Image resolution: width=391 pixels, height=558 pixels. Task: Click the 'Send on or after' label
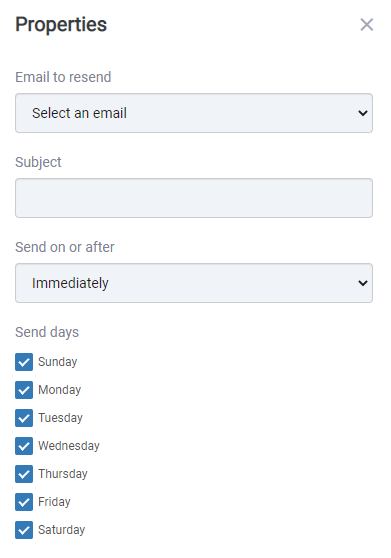coord(65,247)
